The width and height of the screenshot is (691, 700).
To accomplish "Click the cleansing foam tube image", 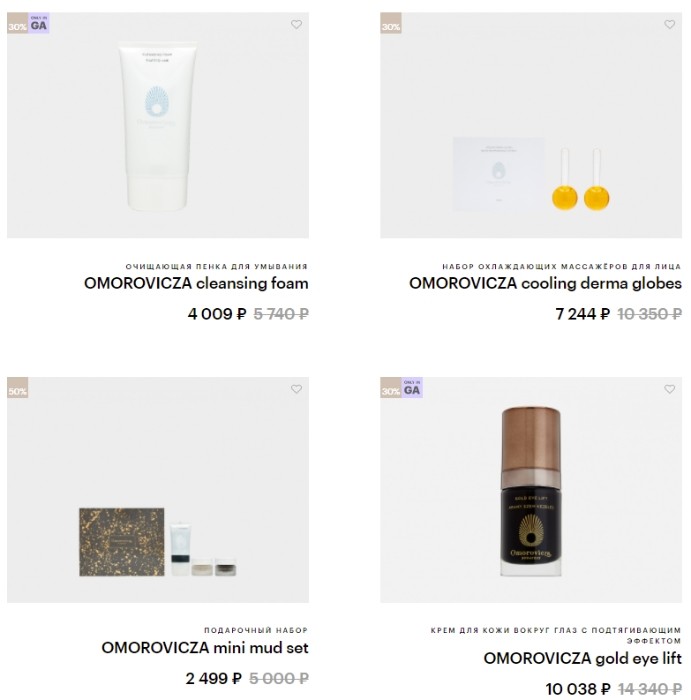I will point(158,126).
